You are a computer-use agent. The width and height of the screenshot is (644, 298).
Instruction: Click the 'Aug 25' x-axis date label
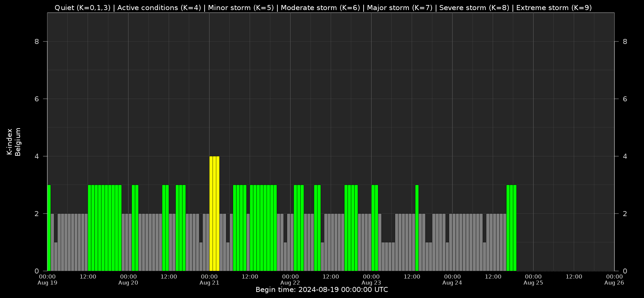[x=533, y=283]
